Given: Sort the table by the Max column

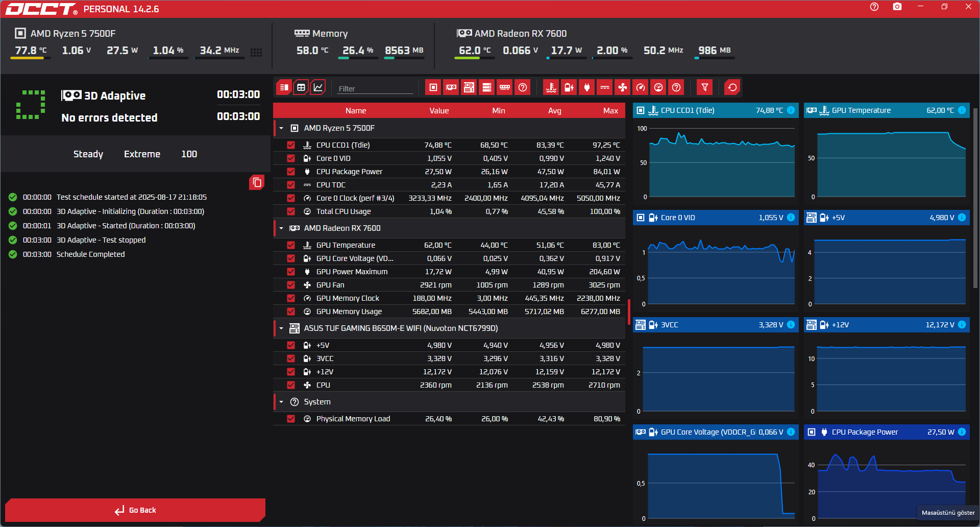Looking at the screenshot, I should [610, 111].
